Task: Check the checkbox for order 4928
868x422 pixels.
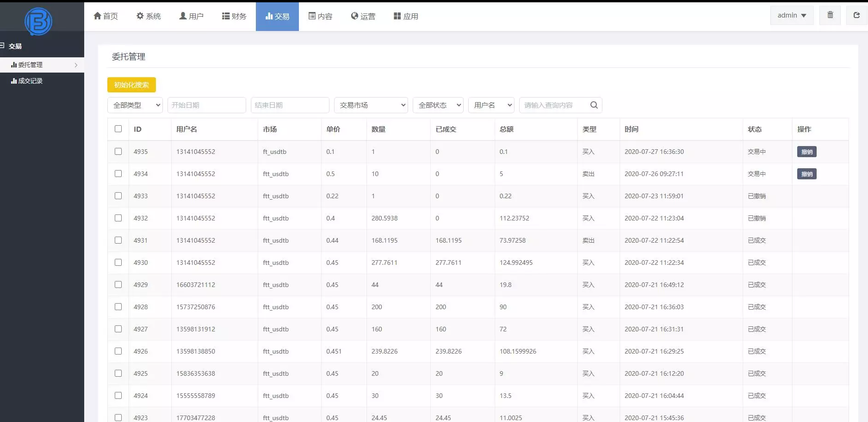Action: [x=118, y=306]
